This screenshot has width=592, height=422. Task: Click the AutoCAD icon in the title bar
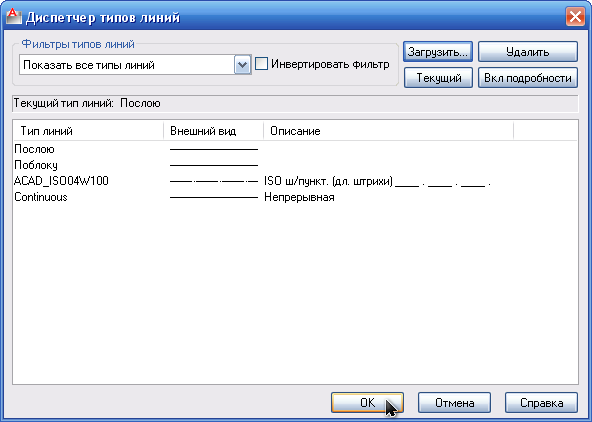[14, 17]
